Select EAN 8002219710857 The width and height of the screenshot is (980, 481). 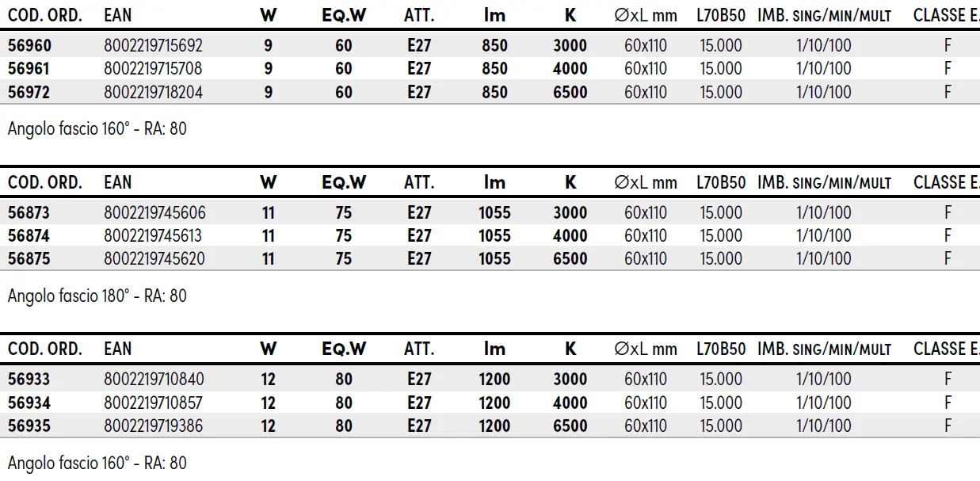coord(153,403)
